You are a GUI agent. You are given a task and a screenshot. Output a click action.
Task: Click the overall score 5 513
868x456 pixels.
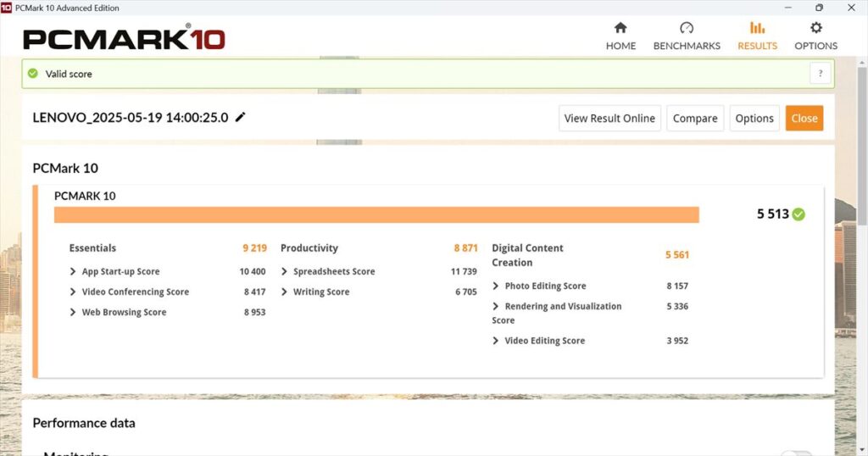click(x=773, y=214)
